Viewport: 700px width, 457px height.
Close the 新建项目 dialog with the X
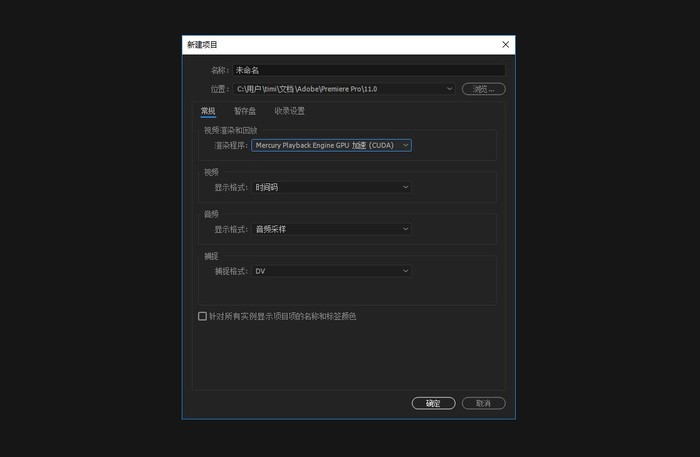tap(505, 45)
